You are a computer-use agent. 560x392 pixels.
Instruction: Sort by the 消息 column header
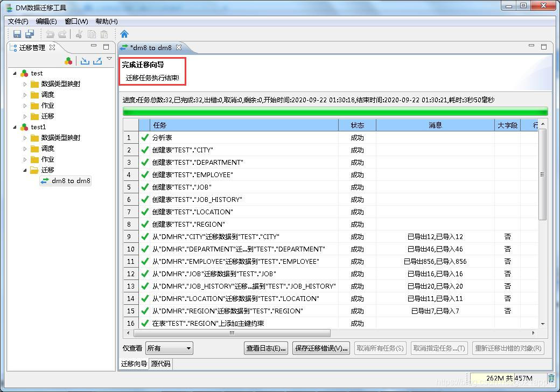436,125
